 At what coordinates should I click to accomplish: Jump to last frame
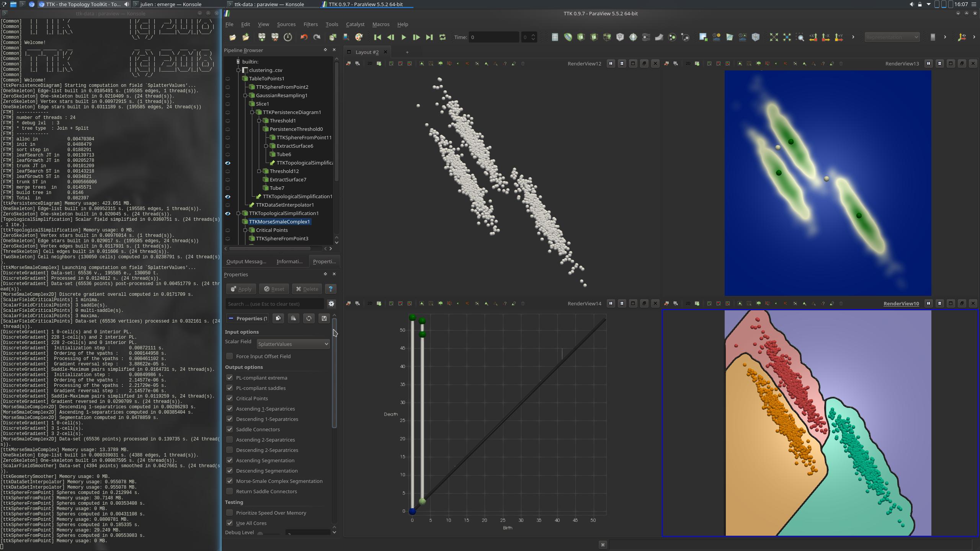pos(429,37)
